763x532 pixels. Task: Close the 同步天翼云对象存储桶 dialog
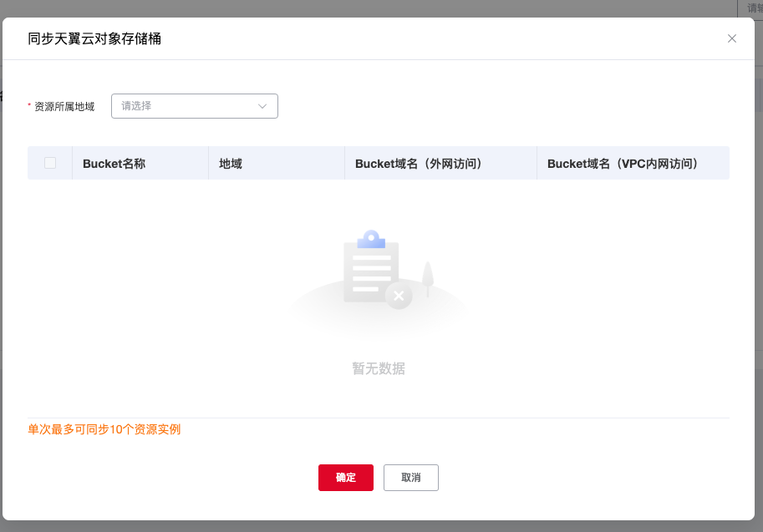coord(731,38)
